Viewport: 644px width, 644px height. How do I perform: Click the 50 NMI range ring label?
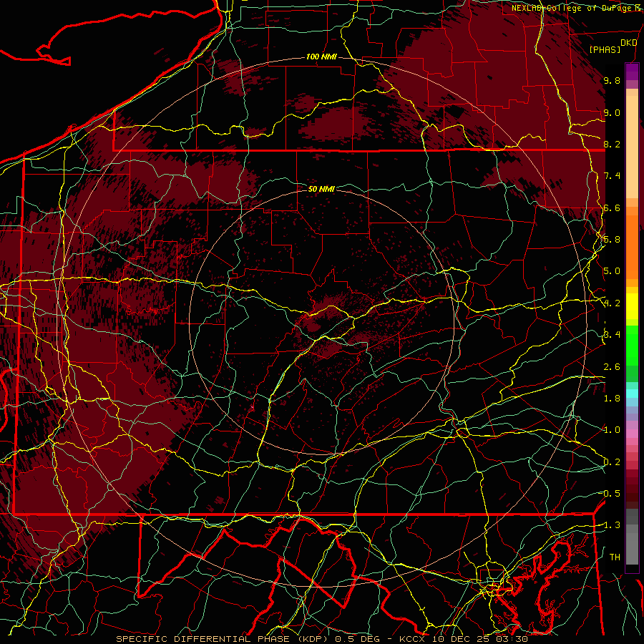(321, 189)
